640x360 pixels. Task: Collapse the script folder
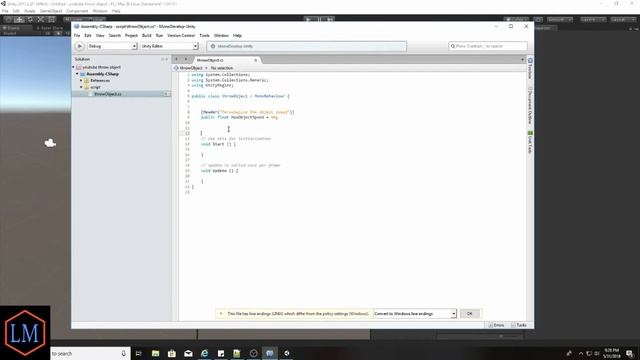tap(81, 87)
